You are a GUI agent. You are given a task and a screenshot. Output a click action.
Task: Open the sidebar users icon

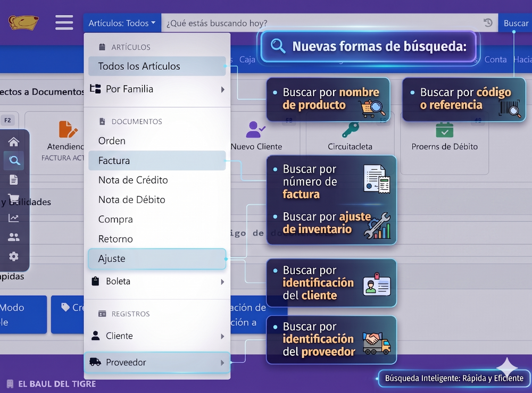click(14, 237)
